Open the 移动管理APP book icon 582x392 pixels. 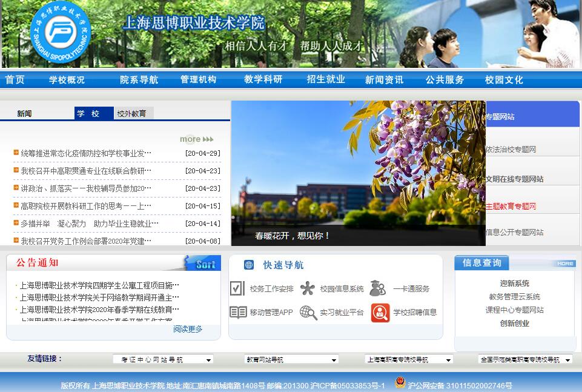[x=238, y=312]
